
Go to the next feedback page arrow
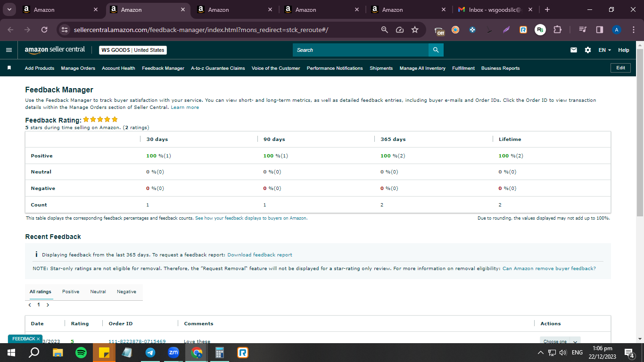pos(48,305)
